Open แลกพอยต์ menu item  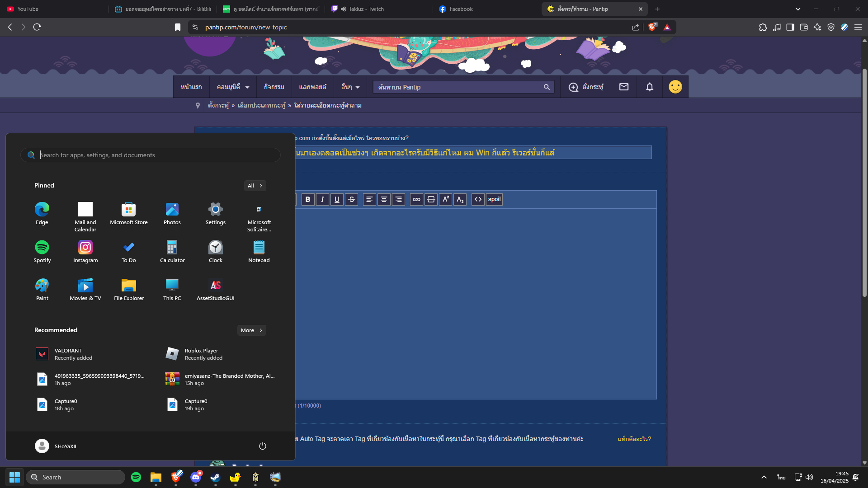(312, 87)
